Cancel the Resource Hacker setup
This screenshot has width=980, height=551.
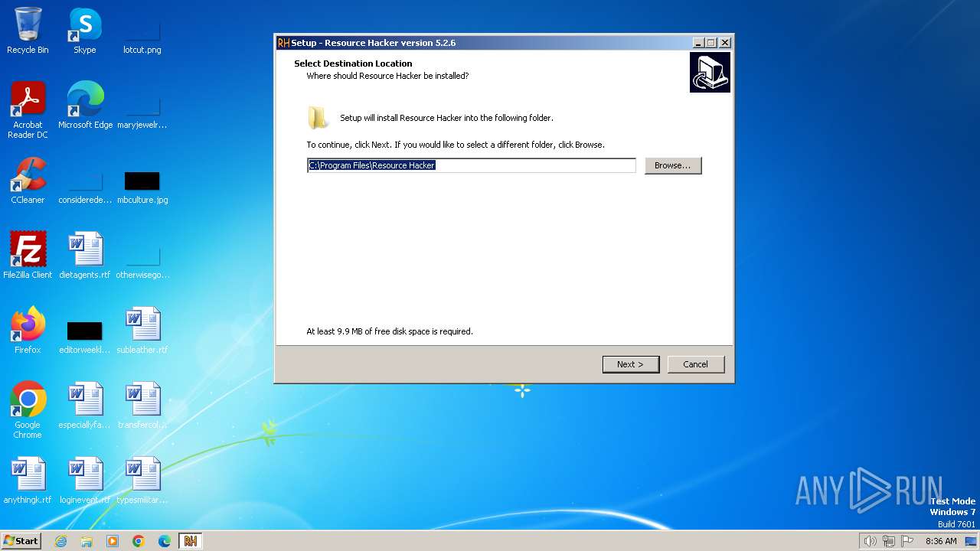point(696,364)
